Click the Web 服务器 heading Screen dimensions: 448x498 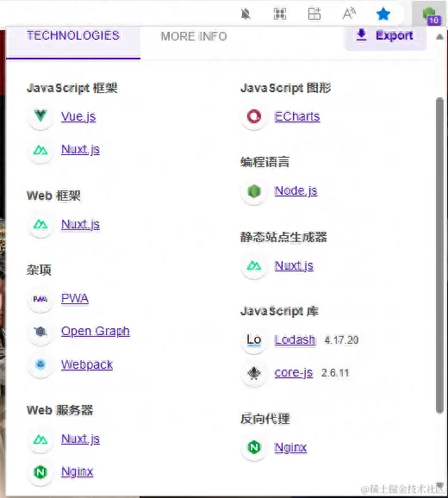pos(60,410)
